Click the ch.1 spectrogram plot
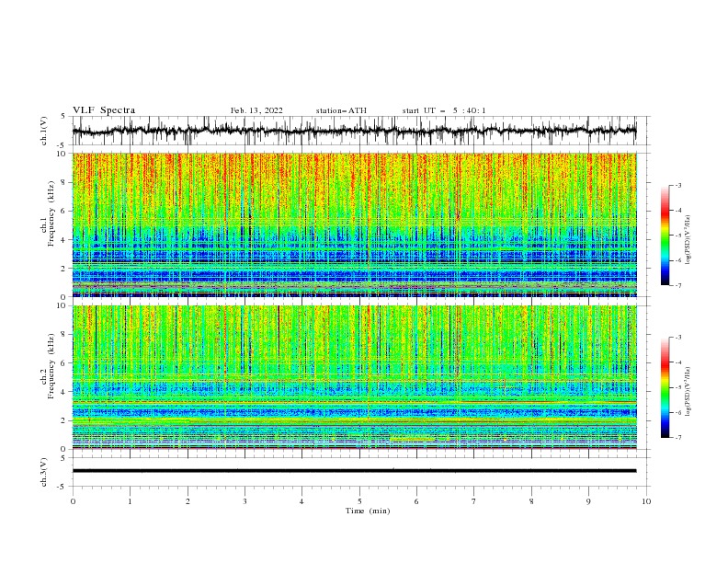The height and width of the screenshot is (563, 728). 354,224
